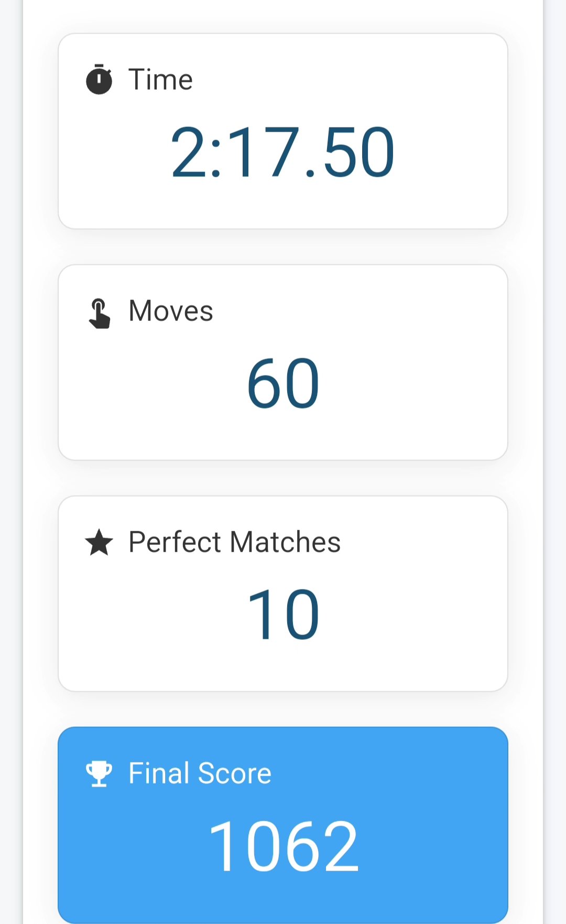Image resolution: width=566 pixels, height=924 pixels.
Task: Click the perfect matches value 10
Action: 283,614
